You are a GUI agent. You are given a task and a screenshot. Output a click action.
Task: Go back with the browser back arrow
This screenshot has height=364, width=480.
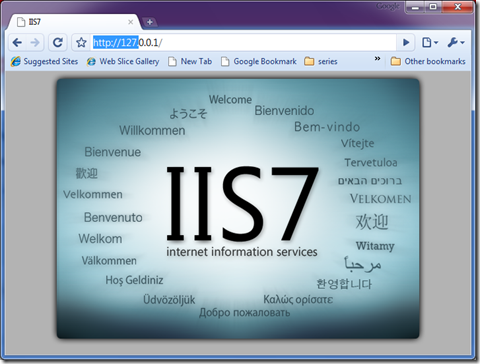pos(17,42)
